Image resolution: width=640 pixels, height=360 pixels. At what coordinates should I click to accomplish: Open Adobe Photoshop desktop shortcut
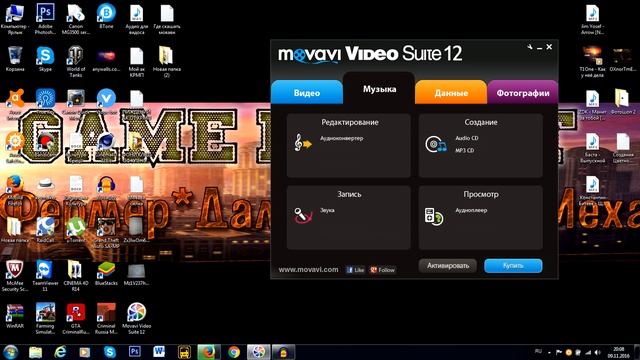(45, 19)
